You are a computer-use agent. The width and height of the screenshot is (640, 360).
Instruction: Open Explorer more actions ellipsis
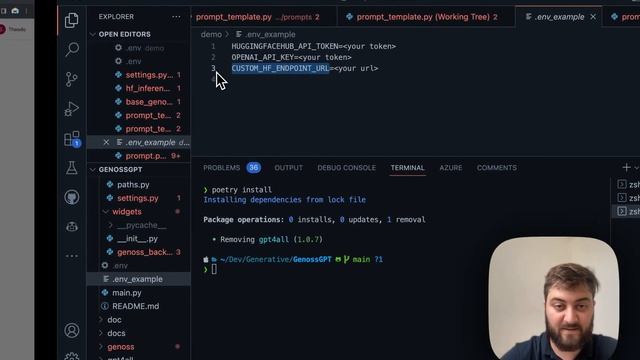coord(176,17)
